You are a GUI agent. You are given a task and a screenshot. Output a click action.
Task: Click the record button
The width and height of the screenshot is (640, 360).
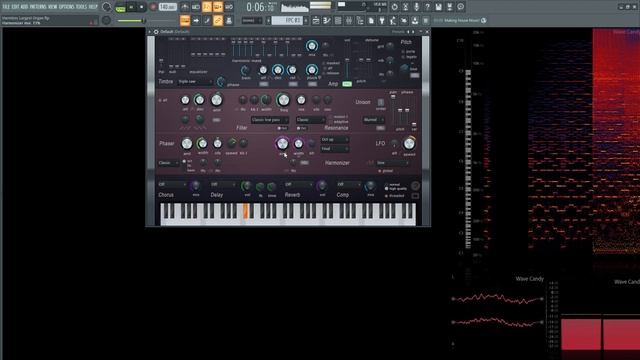153,7
